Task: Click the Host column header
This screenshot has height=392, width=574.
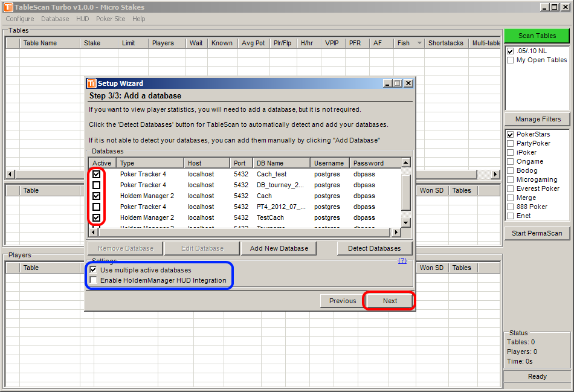Action: point(207,163)
